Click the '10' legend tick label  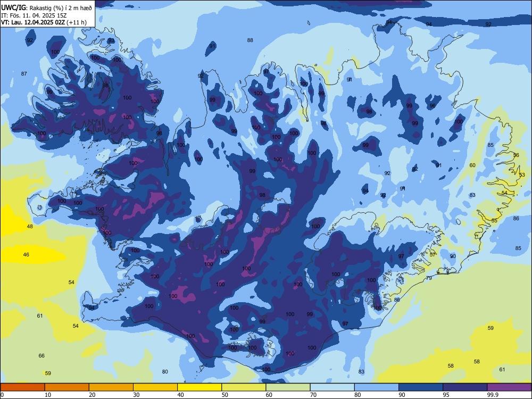(x=48, y=395)
